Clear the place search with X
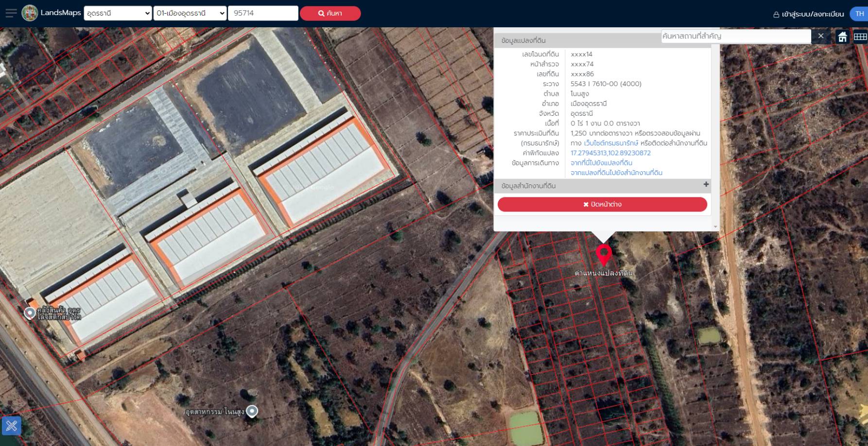The width and height of the screenshot is (868, 446). (x=820, y=36)
